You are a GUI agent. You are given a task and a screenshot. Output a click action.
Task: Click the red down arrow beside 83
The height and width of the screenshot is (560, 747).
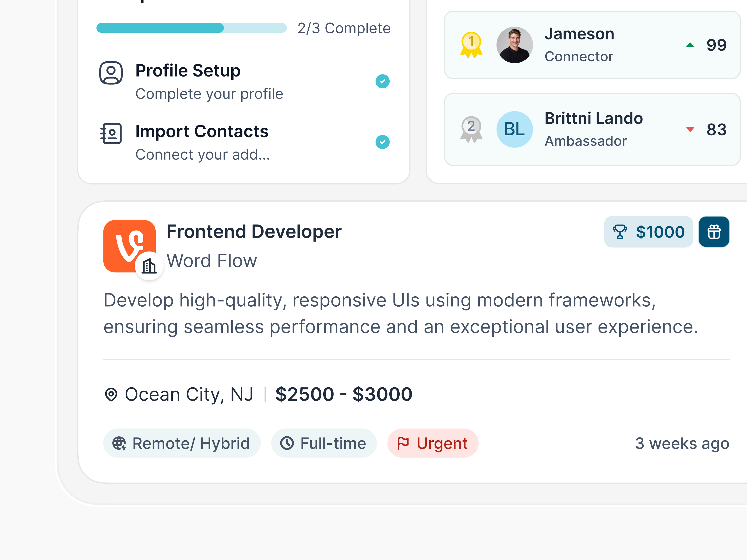click(x=690, y=129)
